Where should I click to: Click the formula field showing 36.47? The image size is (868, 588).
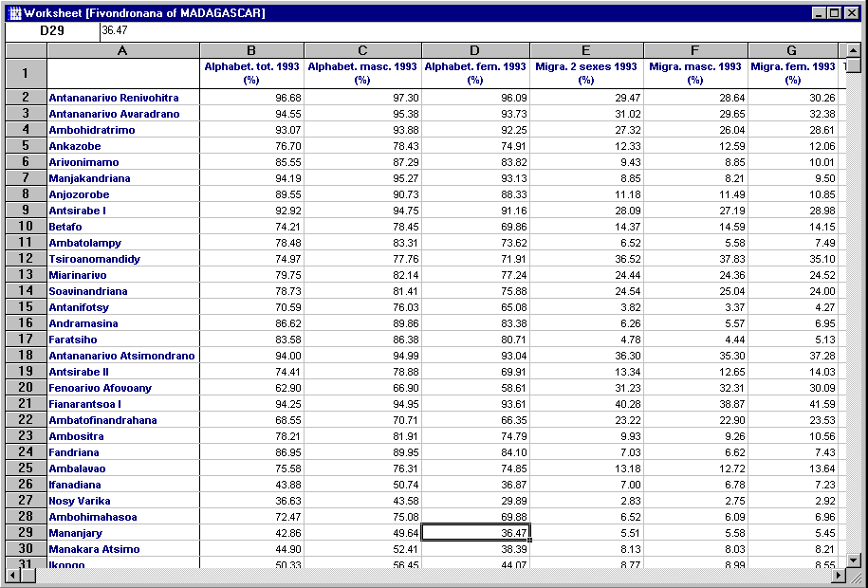479,31
